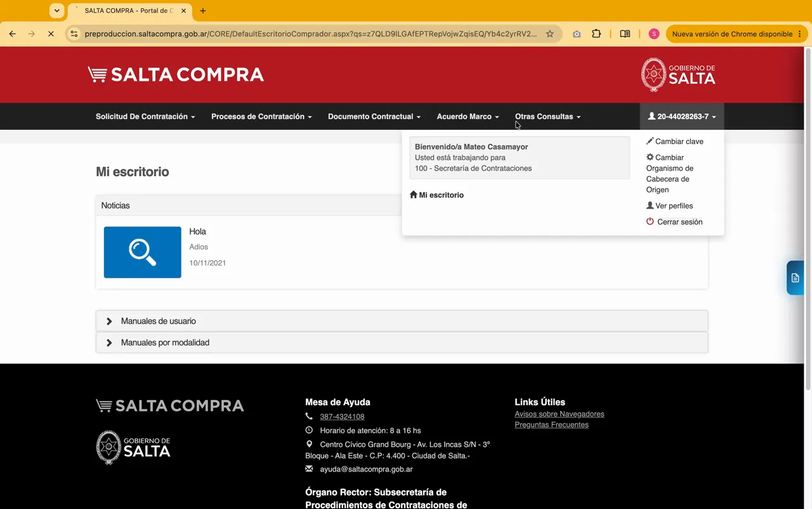Click the news date 10/11/2021
Image resolution: width=812 pixels, height=509 pixels.
207,262
